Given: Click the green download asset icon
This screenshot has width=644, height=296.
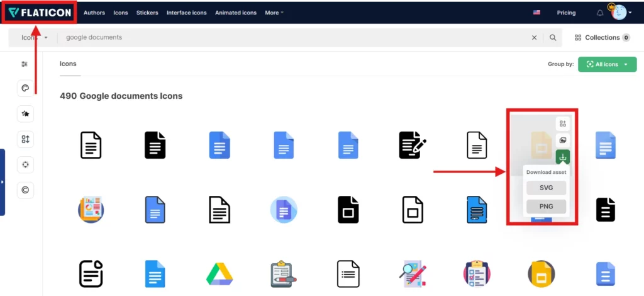Looking at the screenshot, I should tap(562, 156).
